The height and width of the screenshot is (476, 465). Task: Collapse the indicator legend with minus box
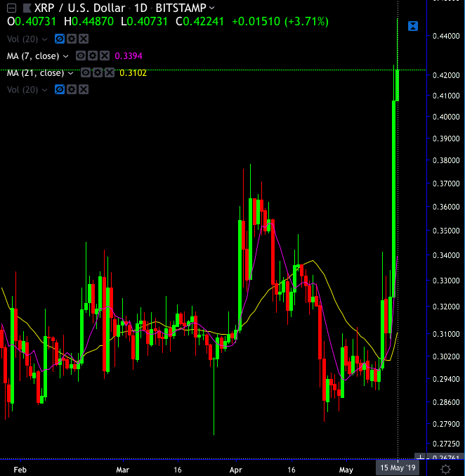[x=11, y=8]
